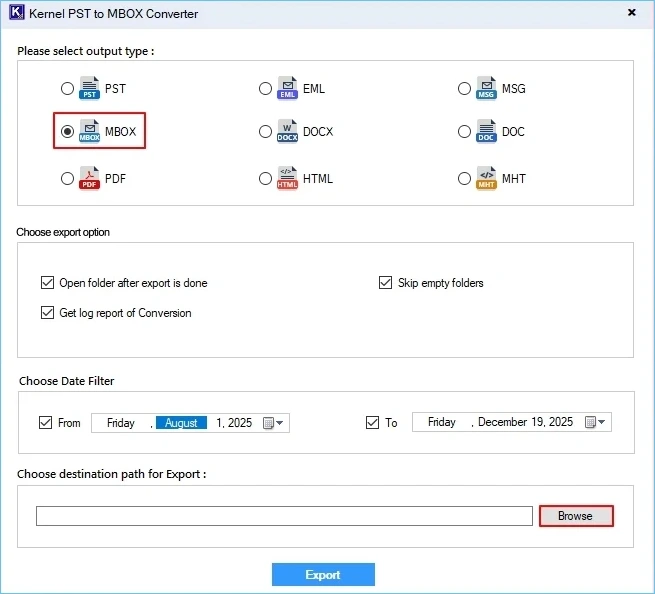
Task: Select the MSG output type radio button
Action: click(464, 89)
